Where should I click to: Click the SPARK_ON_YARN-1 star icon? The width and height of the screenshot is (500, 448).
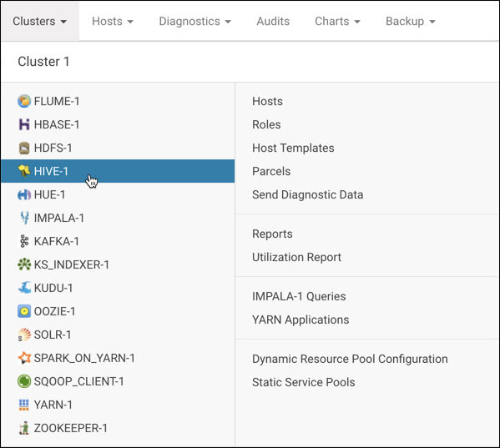click(24, 358)
